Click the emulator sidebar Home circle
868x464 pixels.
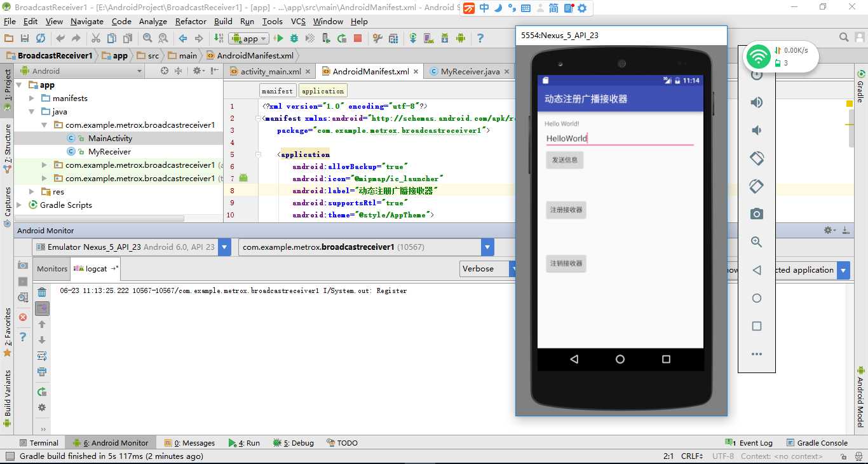[756, 298]
